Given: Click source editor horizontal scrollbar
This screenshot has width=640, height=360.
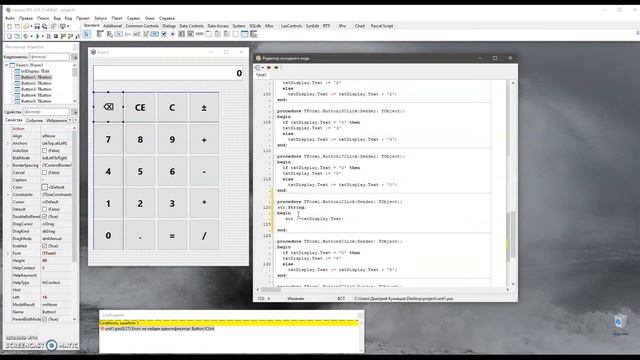Looking at the screenshot, I should (382, 289).
